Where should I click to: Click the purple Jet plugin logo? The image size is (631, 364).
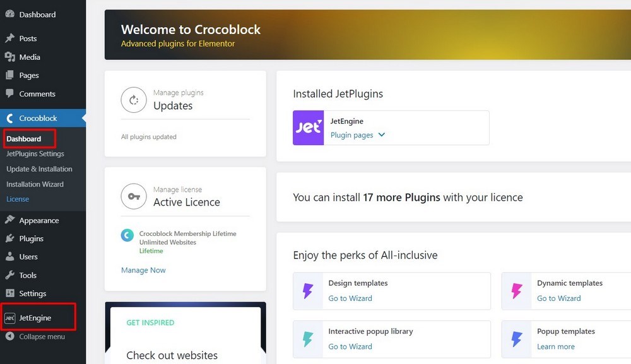pyautogui.click(x=309, y=127)
